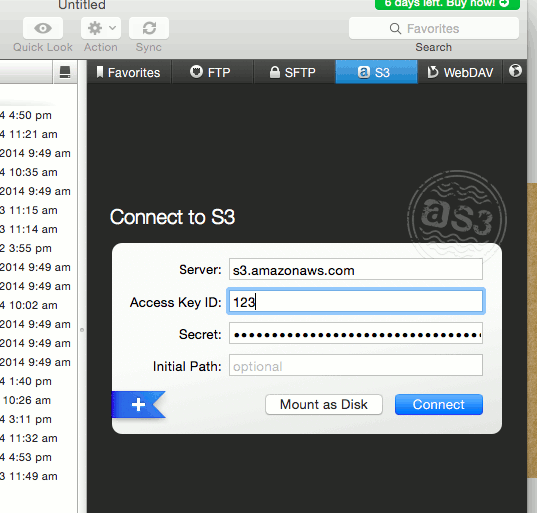Select row dated 3:11 pm
Screen dimensions: 537x513
[x=38, y=419]
